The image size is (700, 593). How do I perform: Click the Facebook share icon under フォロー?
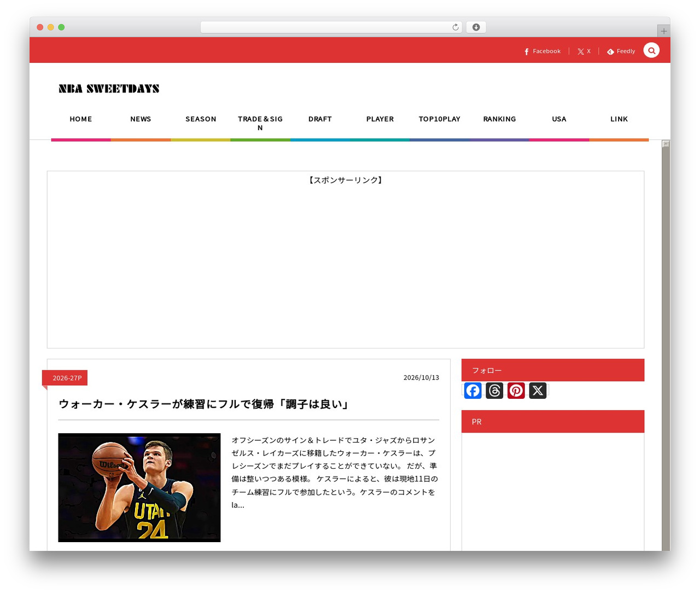click(x=473, y=391)
